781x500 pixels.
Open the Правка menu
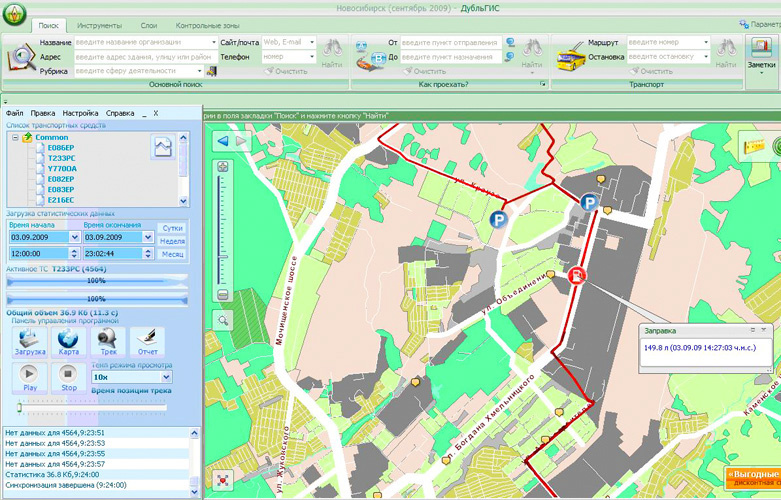point(43,113)
